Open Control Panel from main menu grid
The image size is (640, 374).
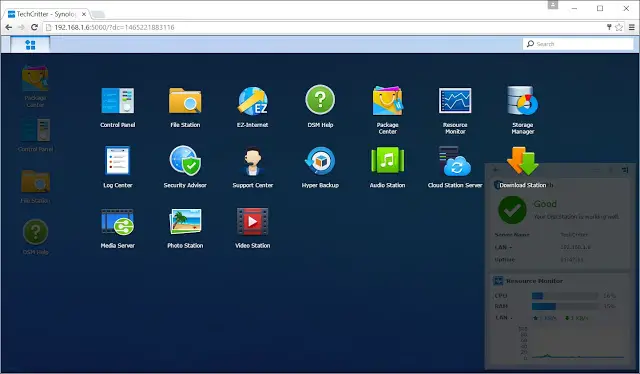[118, 107]
